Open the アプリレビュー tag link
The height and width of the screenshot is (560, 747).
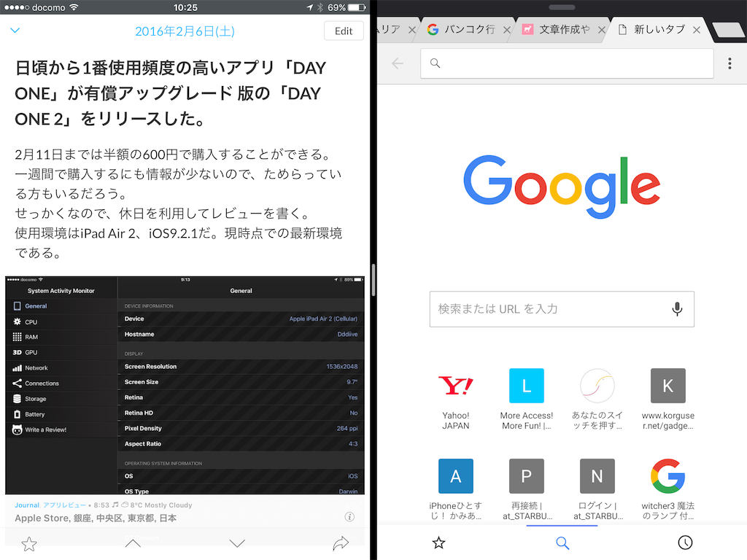coord(65,505)
